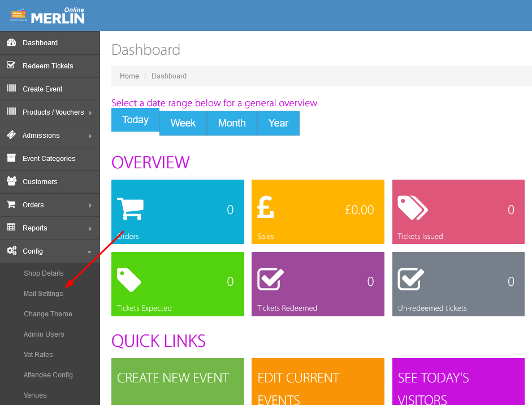Click Home in the breadcrumb
Screen dimensions: 532x405
pos(129,76)
